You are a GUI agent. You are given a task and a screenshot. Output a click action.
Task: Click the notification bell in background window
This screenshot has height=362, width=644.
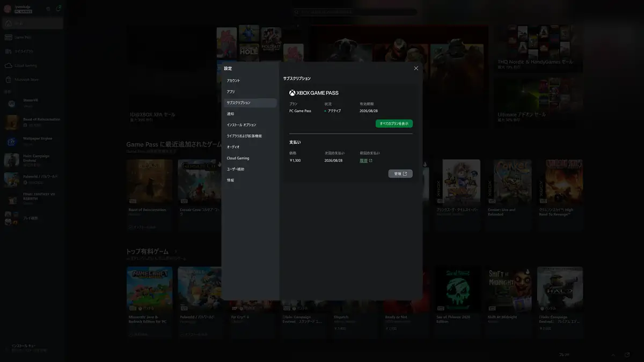point(58,9)
